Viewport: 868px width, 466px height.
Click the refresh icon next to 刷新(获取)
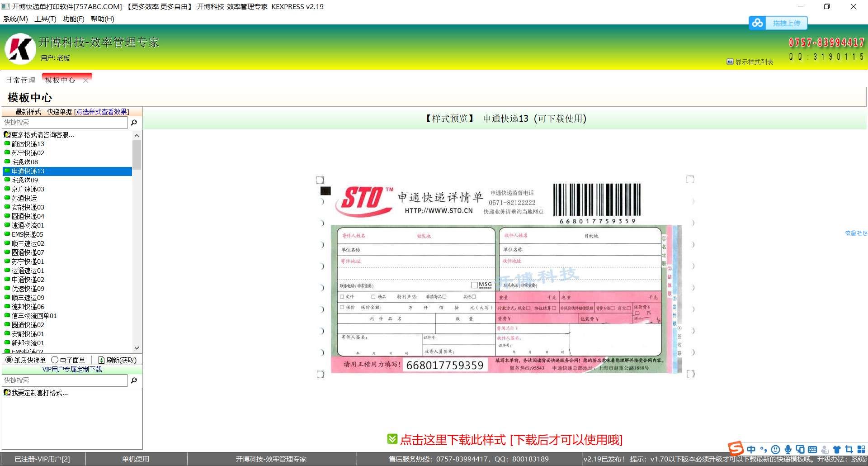coord(101,360)
